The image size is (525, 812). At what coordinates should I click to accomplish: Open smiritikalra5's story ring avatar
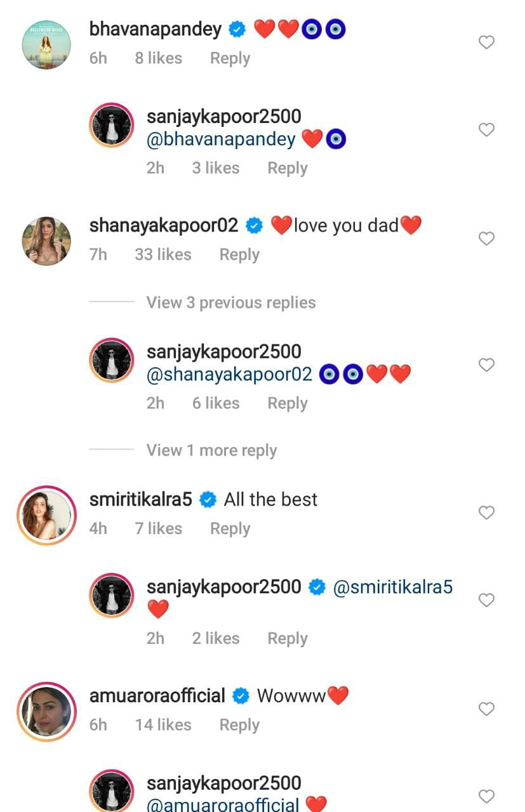46,515
